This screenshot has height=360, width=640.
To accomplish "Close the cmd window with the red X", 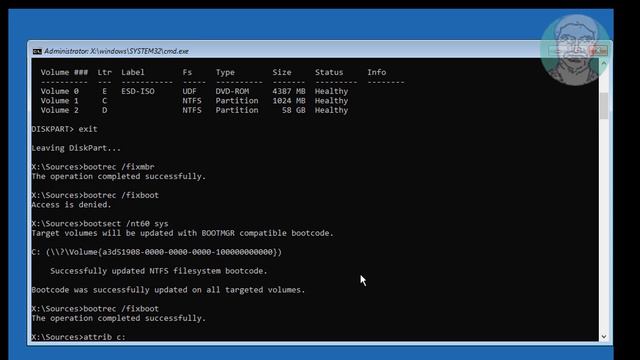I will (x=599, y=51).
